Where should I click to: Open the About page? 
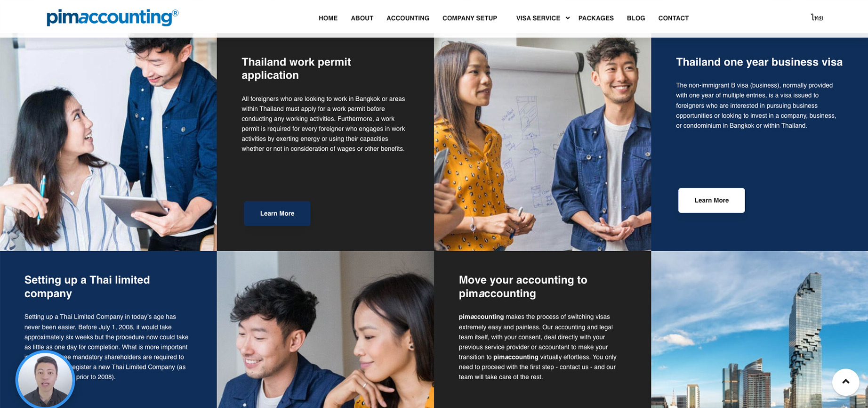pos(362,18)
